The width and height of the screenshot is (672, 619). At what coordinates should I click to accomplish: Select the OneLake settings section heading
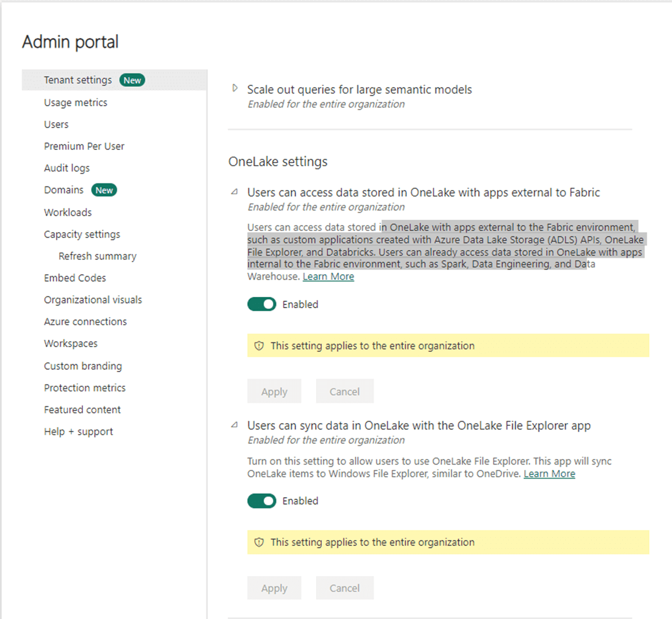click(278, 162)
